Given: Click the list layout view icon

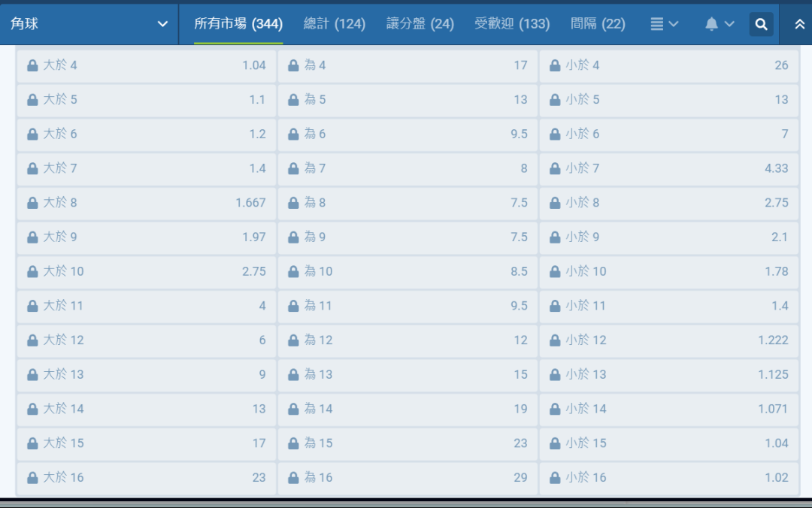Looking at the screenshot, I should (x=656, y=24).
